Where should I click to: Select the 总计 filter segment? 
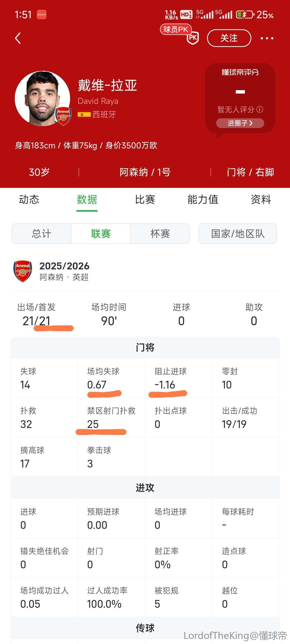pos(41,234)
